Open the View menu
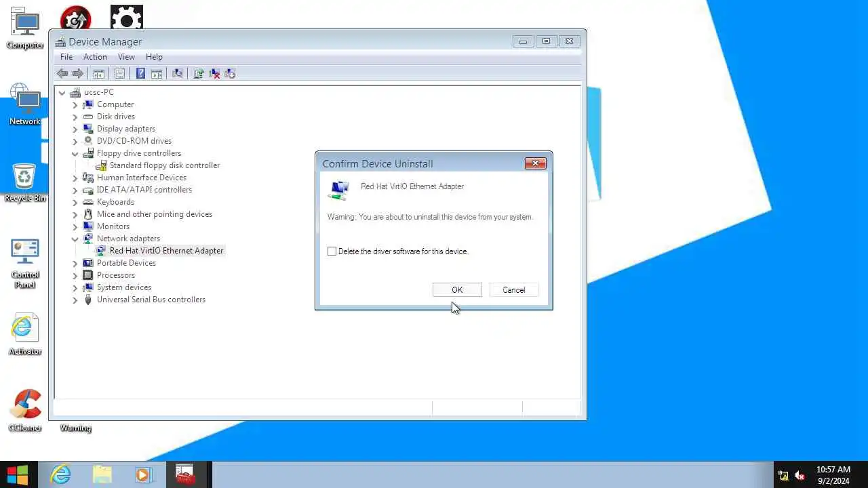Screen dimensions: 868x488 point(126,57)
